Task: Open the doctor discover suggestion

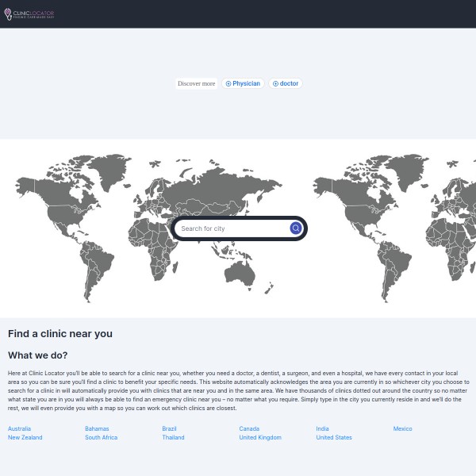Action: pos(286,83)
